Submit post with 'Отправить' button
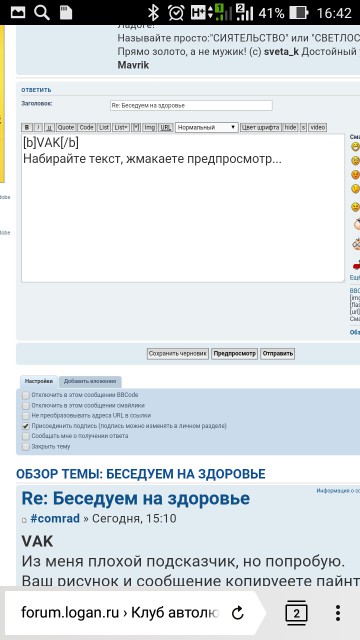360x640 pixels. [x=278, y=353]
